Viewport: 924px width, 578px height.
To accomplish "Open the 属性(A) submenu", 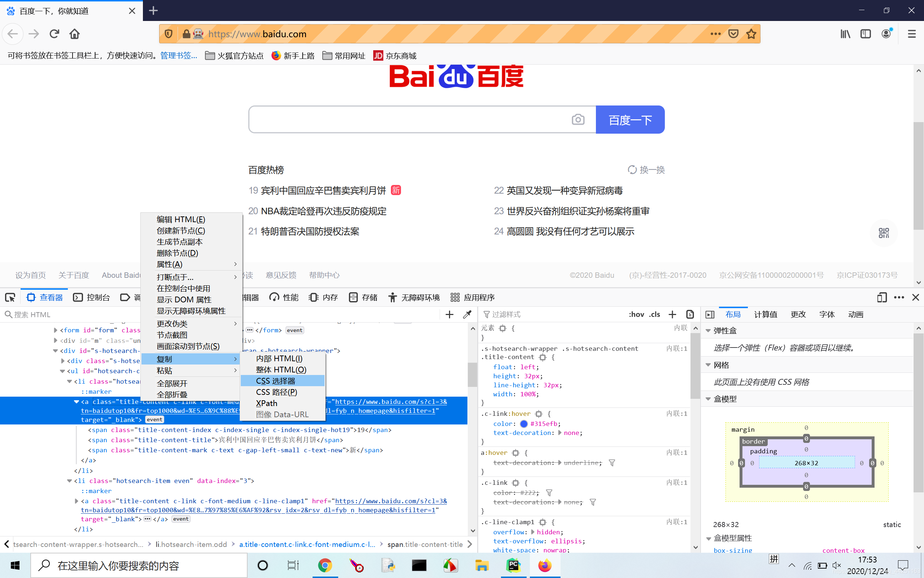I will point(192,264).
